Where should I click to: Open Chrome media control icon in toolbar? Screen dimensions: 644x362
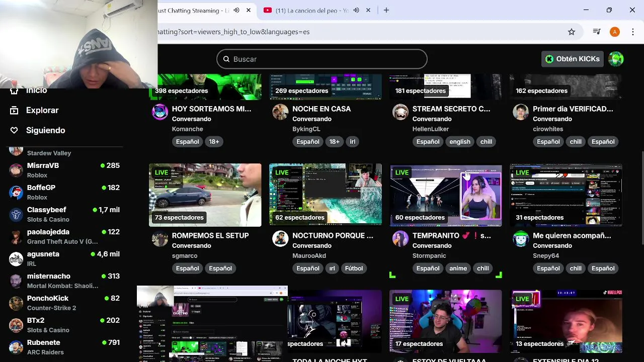pos(597,32)
